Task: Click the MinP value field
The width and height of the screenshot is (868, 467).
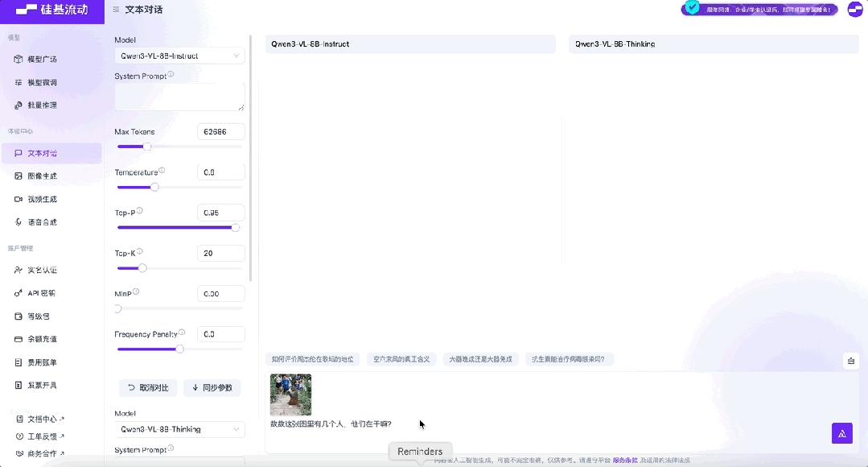Action: pyautogui.click(x=221, y=294)
